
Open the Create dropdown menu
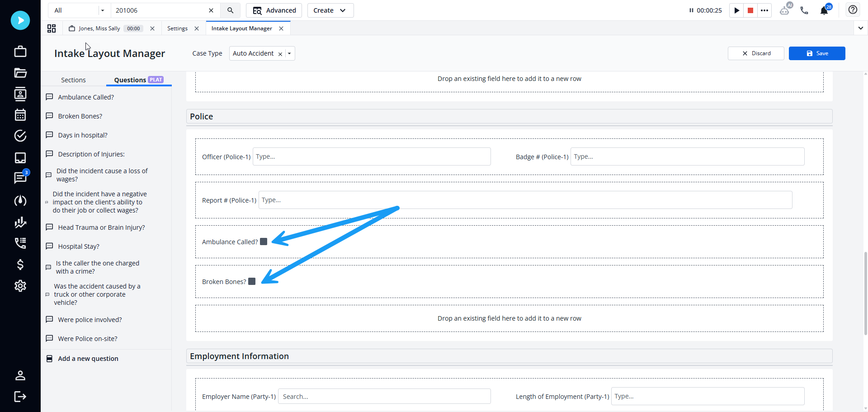330,10
